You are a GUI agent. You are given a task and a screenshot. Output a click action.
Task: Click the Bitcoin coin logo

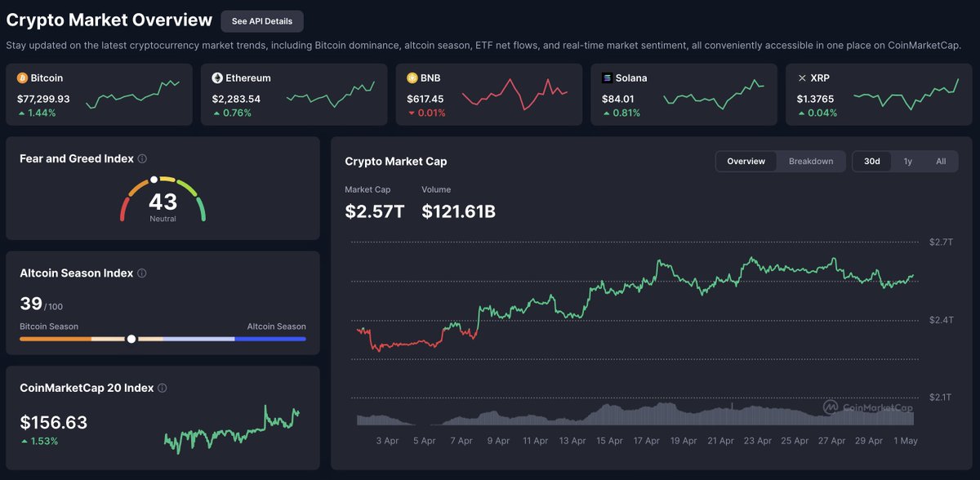click(x=22, y=78)
